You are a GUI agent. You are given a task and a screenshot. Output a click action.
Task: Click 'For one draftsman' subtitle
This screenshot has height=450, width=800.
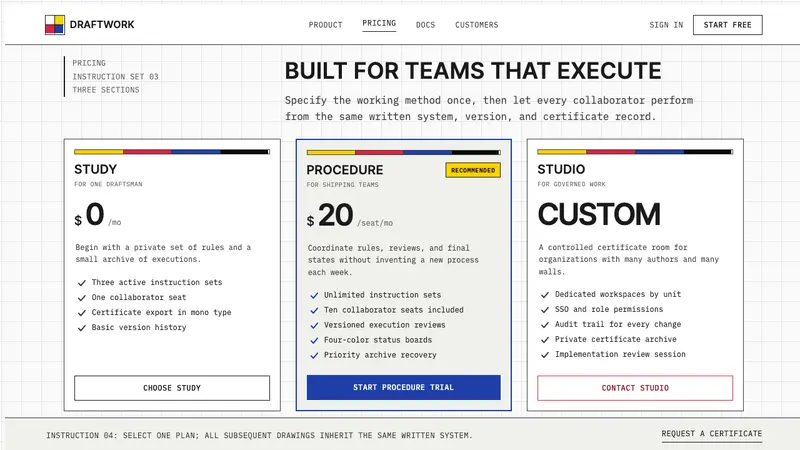point(108,184)
